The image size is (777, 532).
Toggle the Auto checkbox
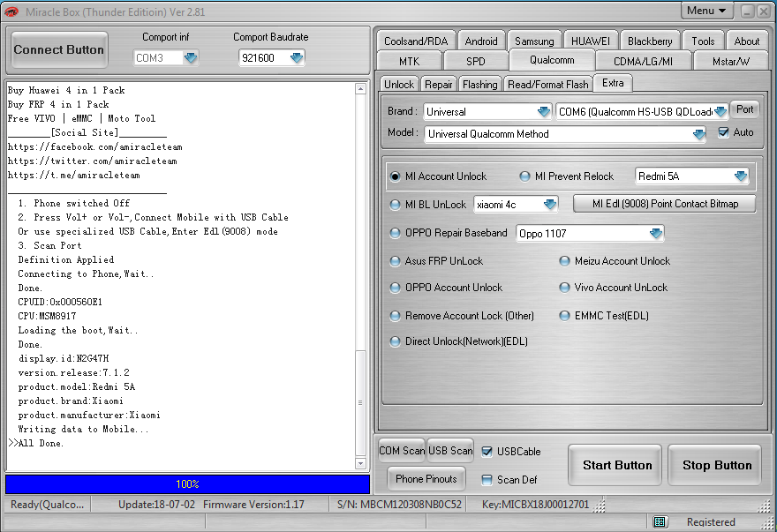coord(723,132)
